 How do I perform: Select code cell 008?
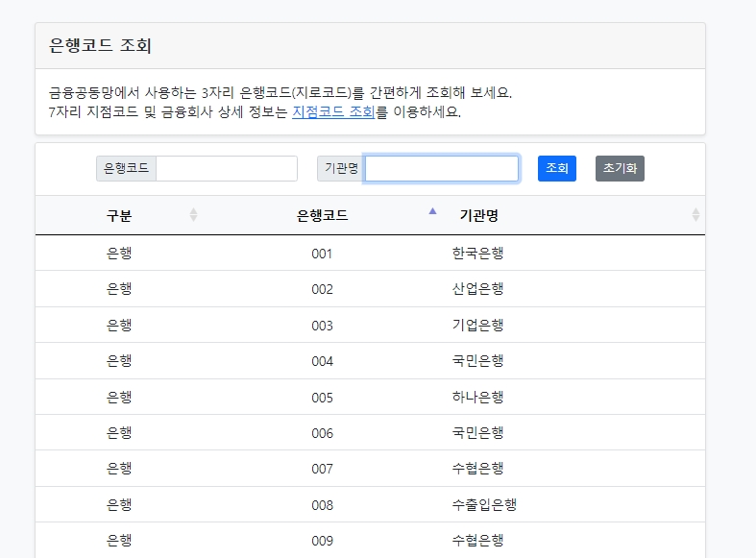322,505
